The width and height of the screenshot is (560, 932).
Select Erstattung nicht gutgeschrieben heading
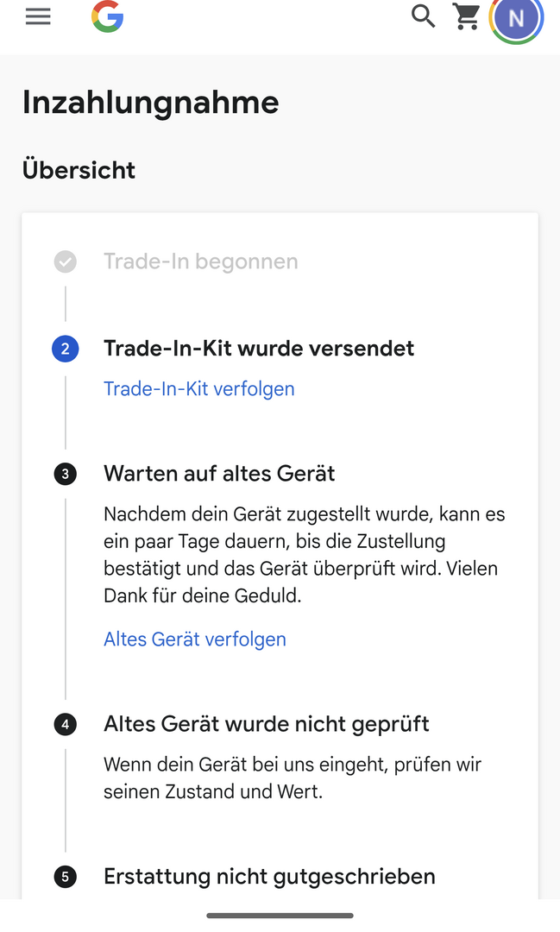click(x=269, y=878)
